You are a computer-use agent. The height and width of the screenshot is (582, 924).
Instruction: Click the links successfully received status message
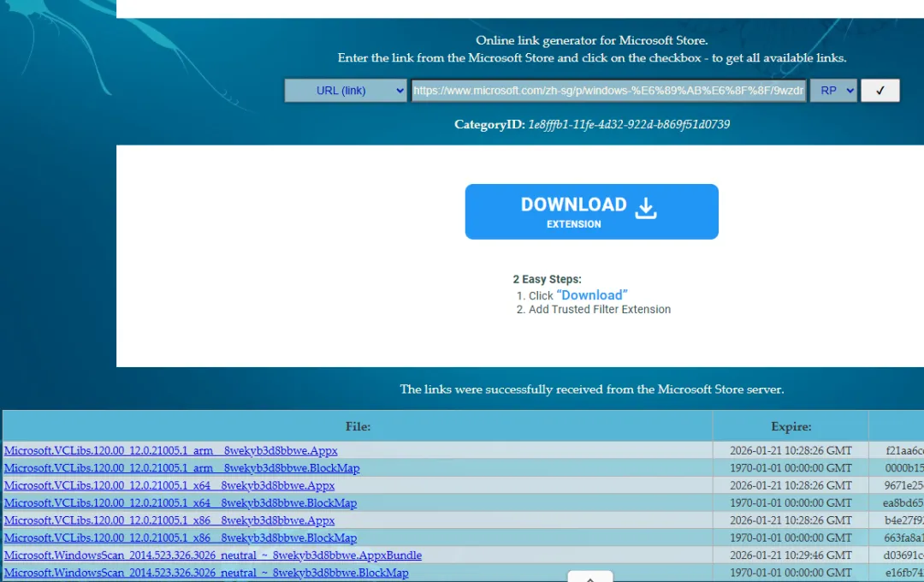tap(592, 389)
